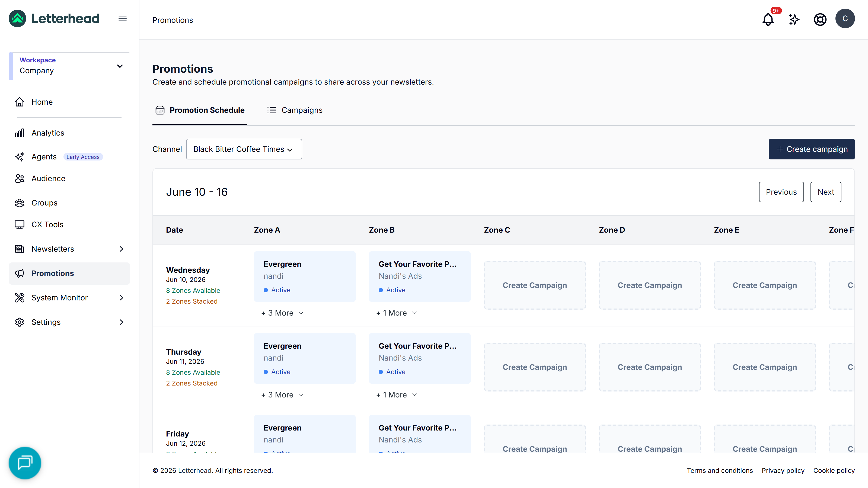Expand the Newsletters submenu
This screenshot has height=488, width=868.
coord(69,249)
